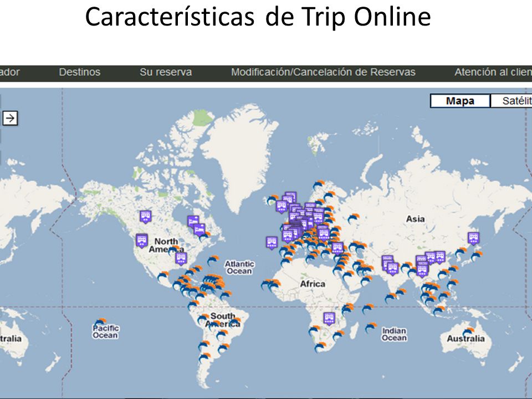Viewport: 532px width, 399px height.
Task: Select purple hotel marker in western Canada
Action: pyautogui.click(x=146, y=217)
